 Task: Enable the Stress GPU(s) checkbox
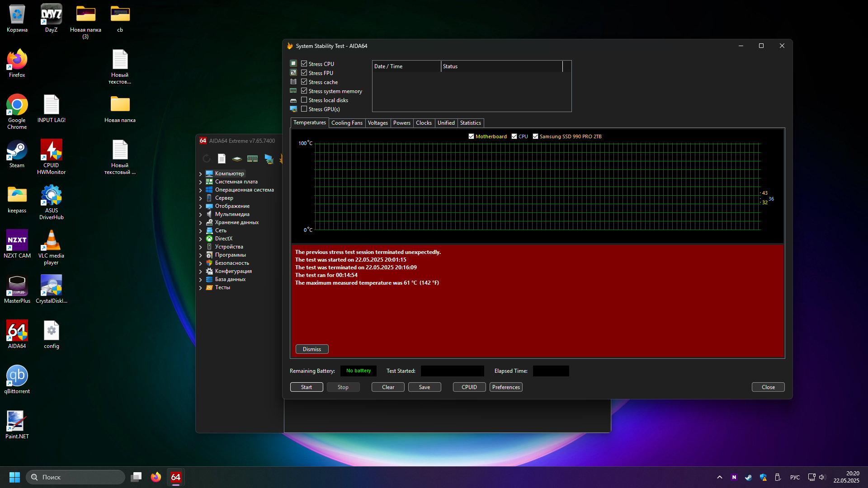tap(304, 109)
